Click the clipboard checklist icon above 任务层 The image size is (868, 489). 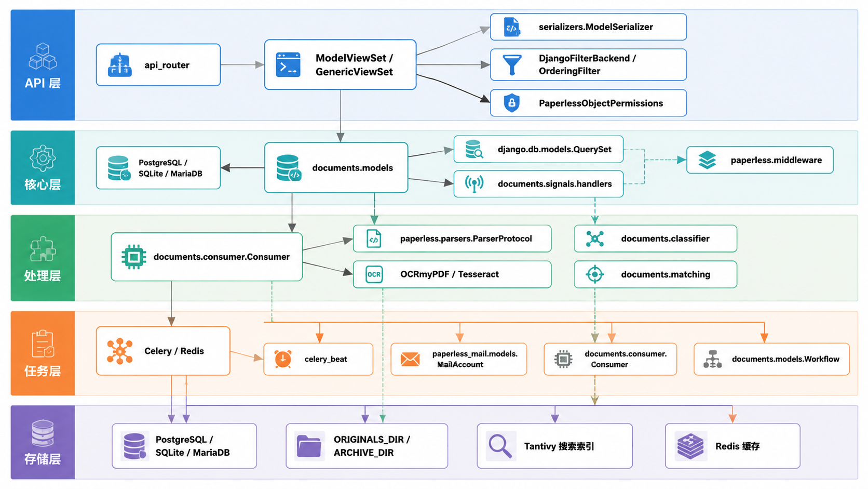43,344
